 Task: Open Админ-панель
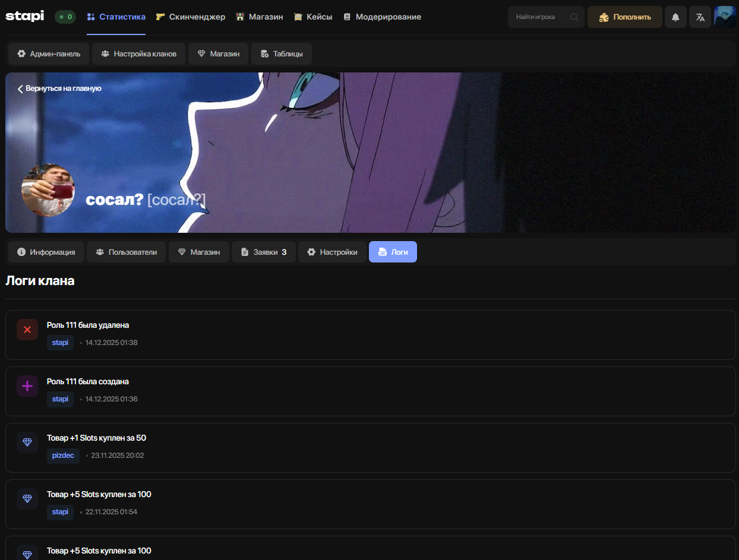click(49, 53)
